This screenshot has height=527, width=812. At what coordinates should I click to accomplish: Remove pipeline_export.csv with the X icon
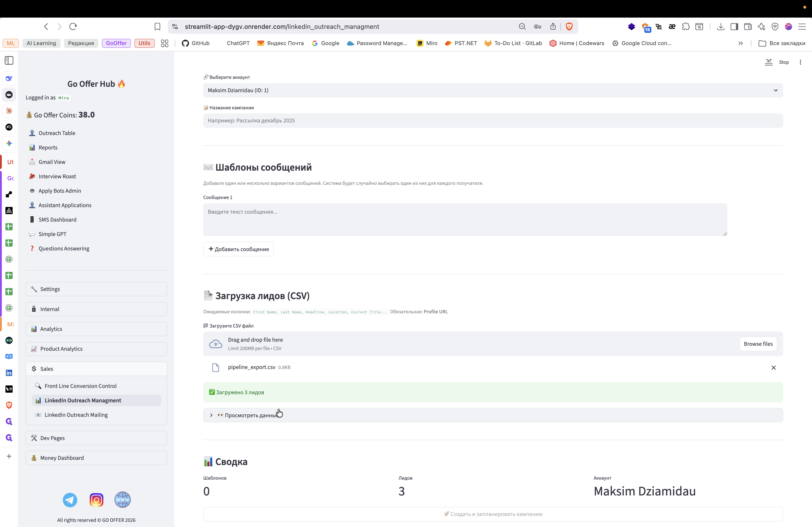click(773, 367)
